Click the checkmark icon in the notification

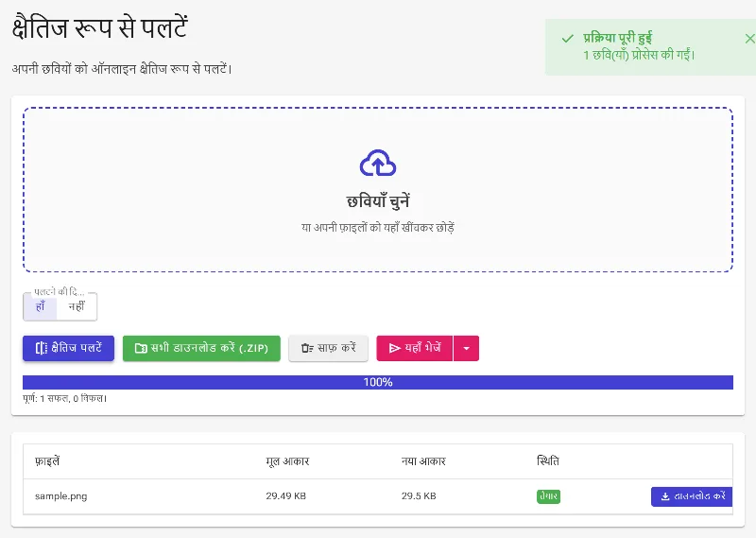point(568,39)
